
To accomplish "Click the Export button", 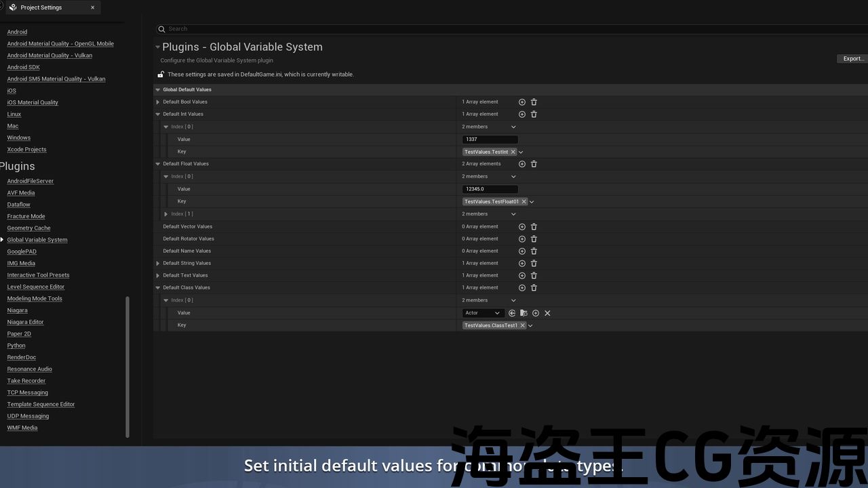I will pos(852,59).
